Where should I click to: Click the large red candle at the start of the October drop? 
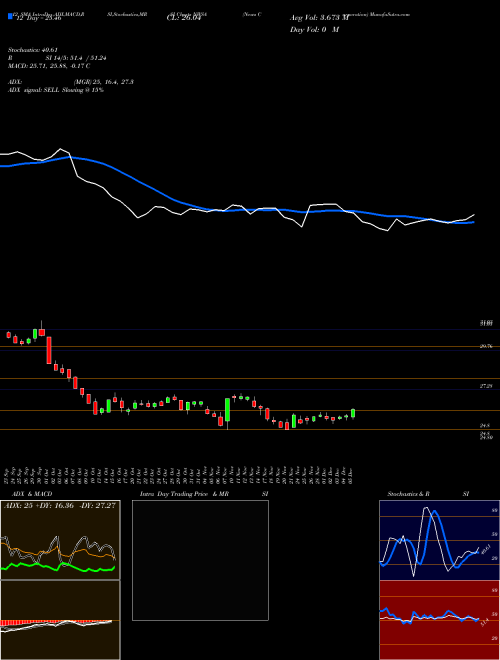49,350
